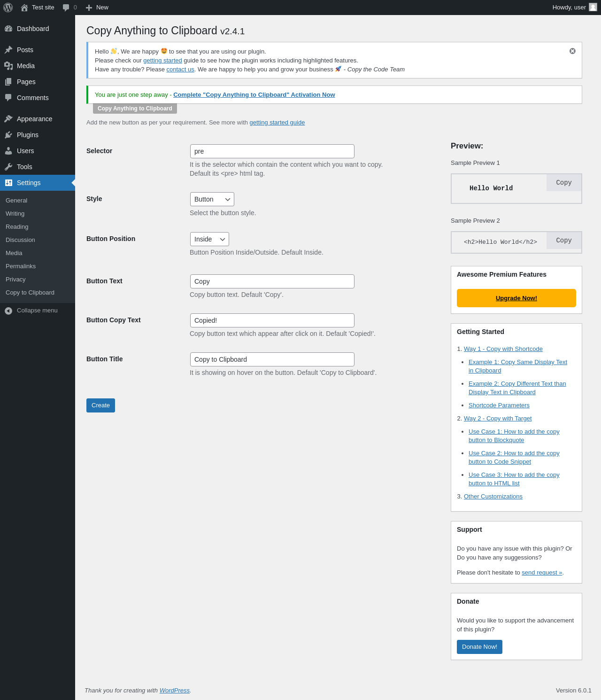Select the Copy Anything to Clipboard tab
This screenshot has width=601, height=700.
pyautogui.click(x=135, y=109)
